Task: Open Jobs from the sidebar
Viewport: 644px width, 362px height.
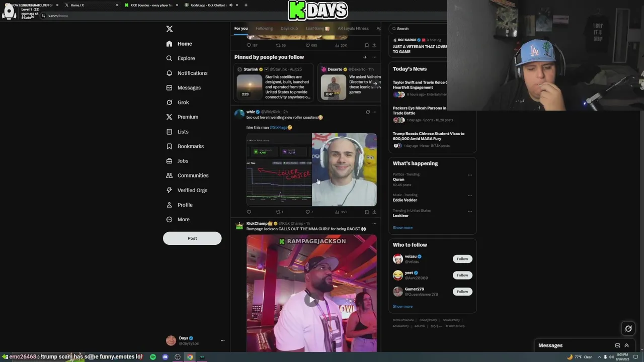Action: click(x=177, y=161)
